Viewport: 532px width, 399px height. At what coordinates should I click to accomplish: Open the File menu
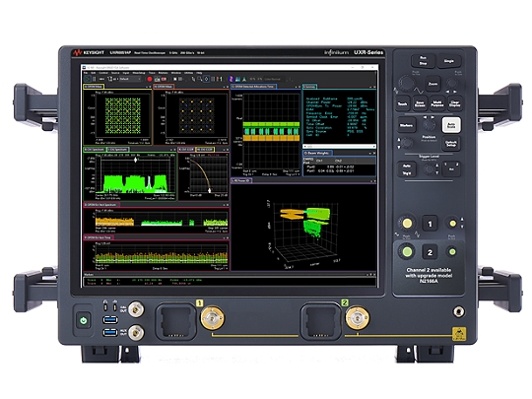point(86,73)
